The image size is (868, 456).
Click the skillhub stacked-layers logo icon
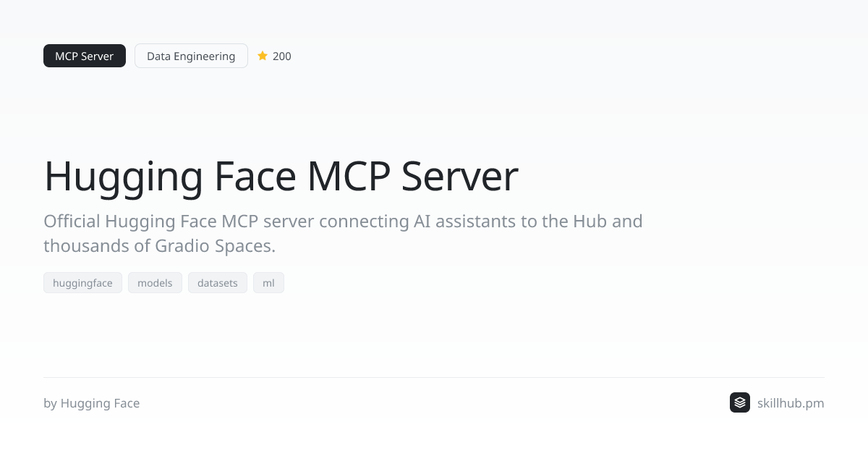(x=740, y=402)
